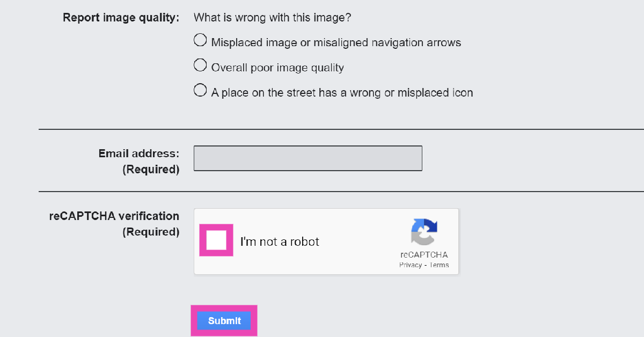Click the "reCAPTCHA verification" label
The image size is (644, 337).
(x=114, y=216)
